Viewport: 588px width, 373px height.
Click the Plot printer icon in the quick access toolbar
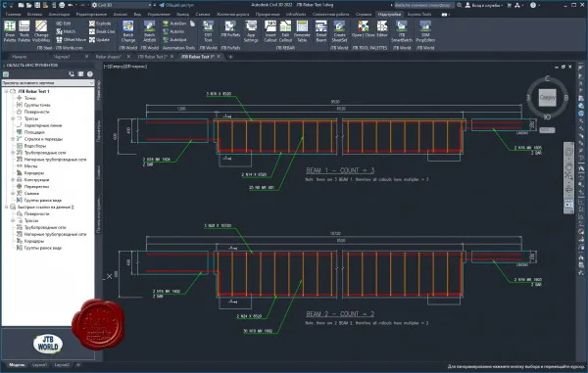pos(62,5)
